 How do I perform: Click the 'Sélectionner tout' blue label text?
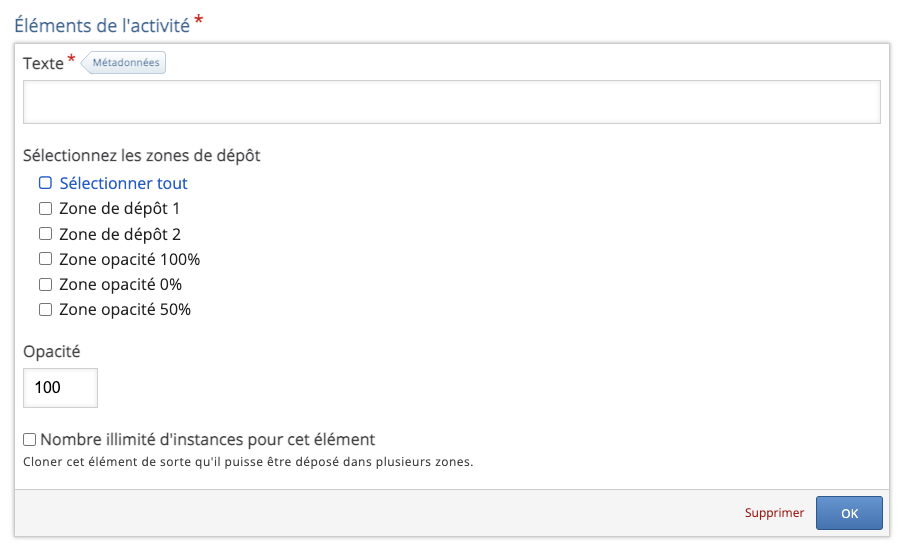[x=123, y=183]
